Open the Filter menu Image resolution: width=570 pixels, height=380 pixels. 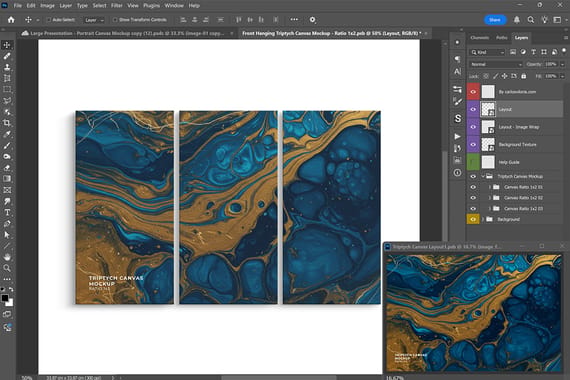[117, 5]
